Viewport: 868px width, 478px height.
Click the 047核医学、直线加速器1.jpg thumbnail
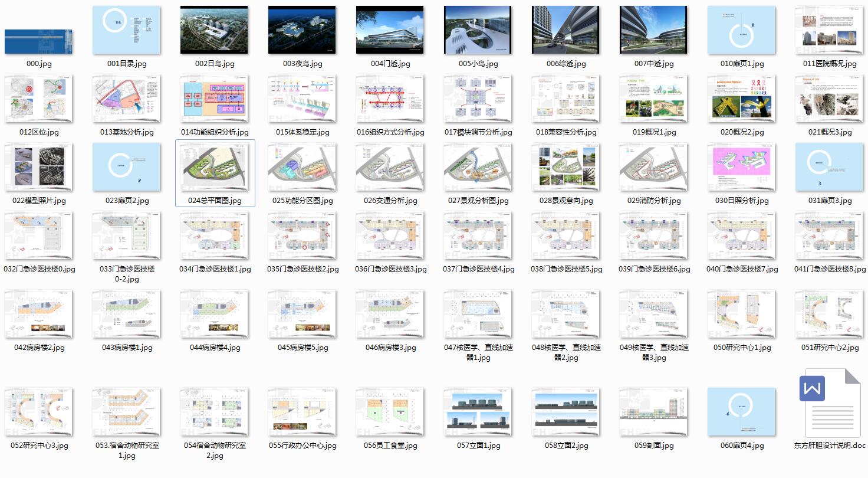(x=478, y=314)
